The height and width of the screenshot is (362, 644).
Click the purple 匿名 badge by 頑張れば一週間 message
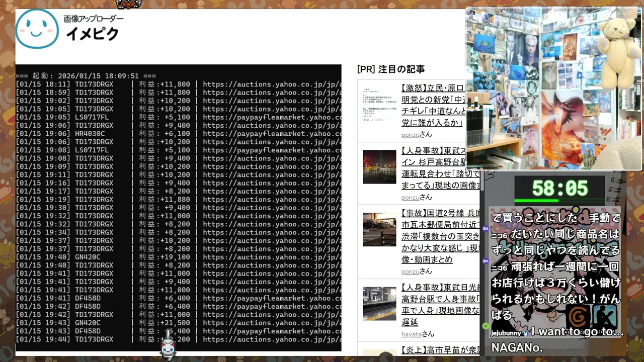(486, 261)
